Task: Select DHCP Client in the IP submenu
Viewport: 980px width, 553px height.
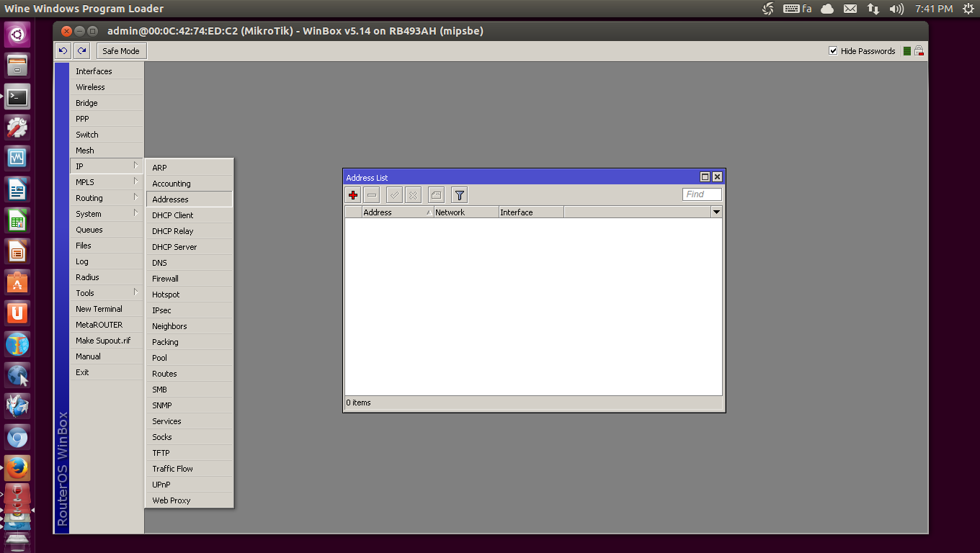Action: pyautogui.click(x=190, y=215)
